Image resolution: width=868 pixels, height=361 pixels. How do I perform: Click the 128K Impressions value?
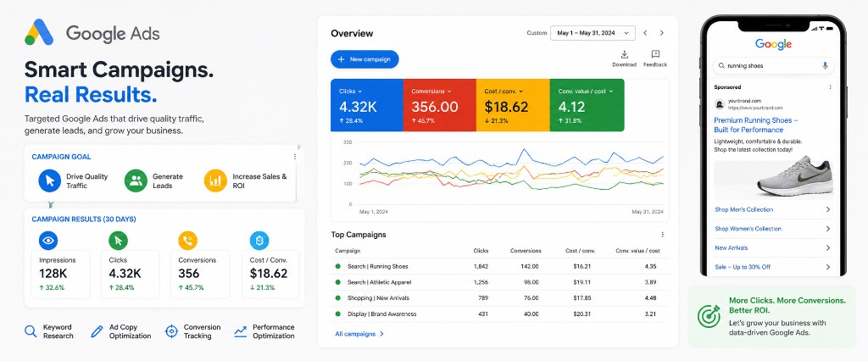53,274
